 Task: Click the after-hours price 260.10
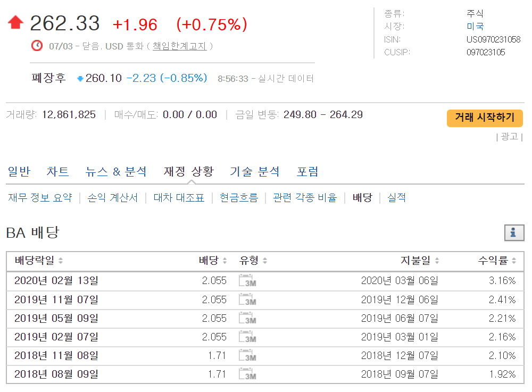coord(104,78)
